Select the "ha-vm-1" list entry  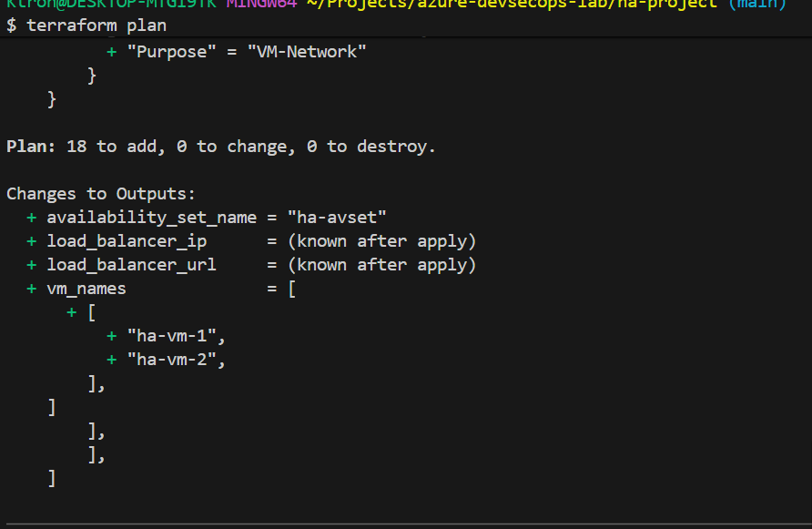pos(176,336)
